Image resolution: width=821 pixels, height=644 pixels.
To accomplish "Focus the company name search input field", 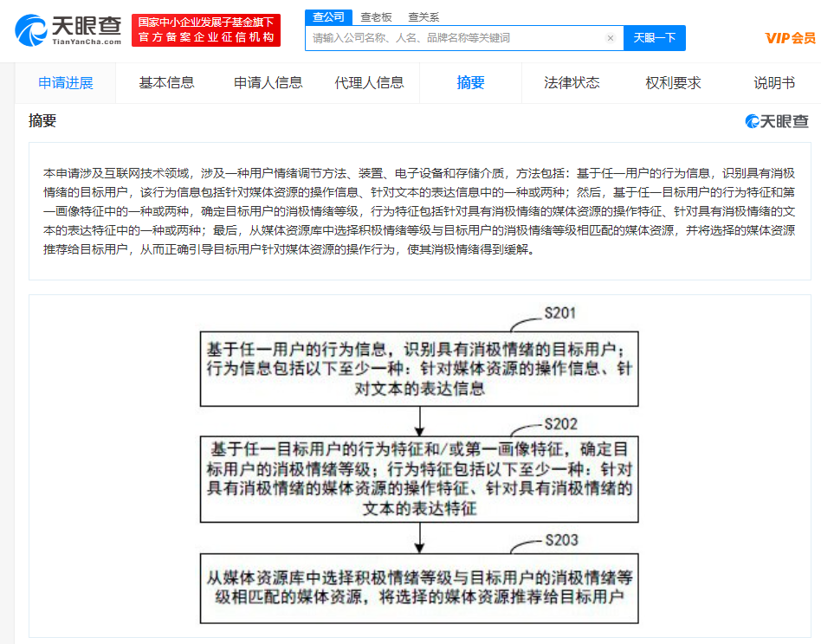I will [455, 38].
